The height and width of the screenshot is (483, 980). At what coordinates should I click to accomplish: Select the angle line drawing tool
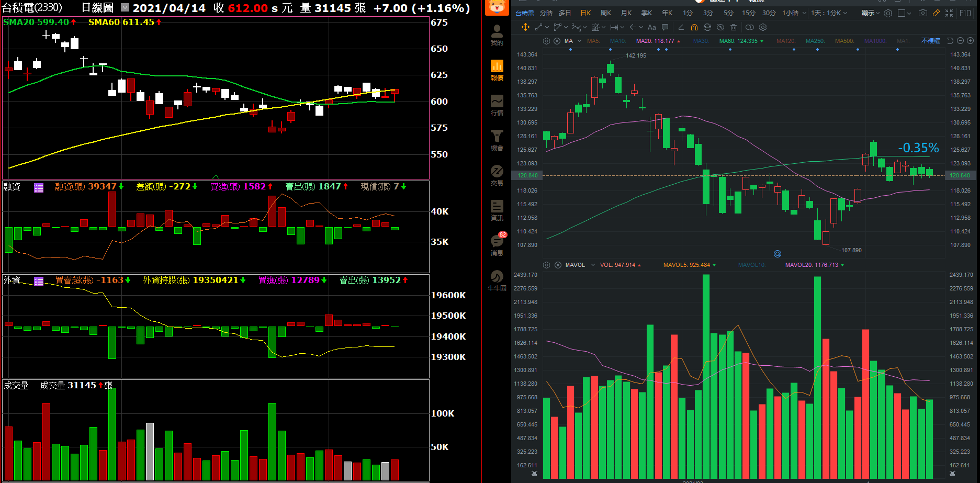pyautogui.click(x=681, y=27)
